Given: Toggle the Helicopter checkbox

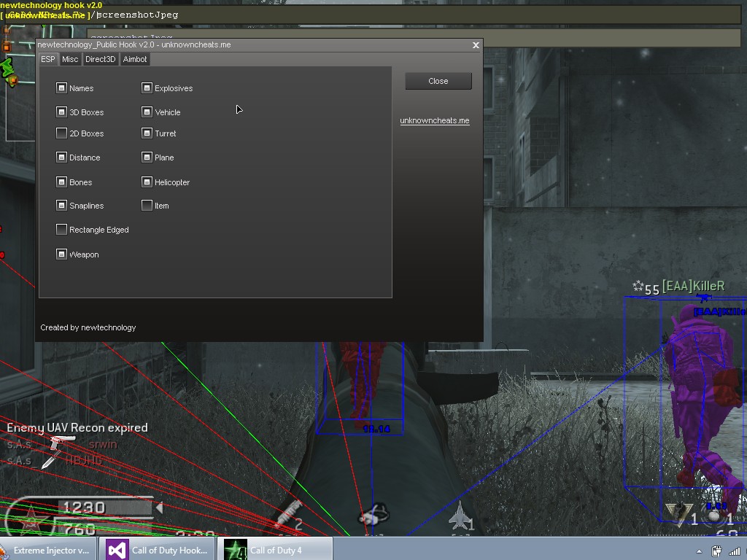Looking at the screenshot, I should click(x=147, y=182).
